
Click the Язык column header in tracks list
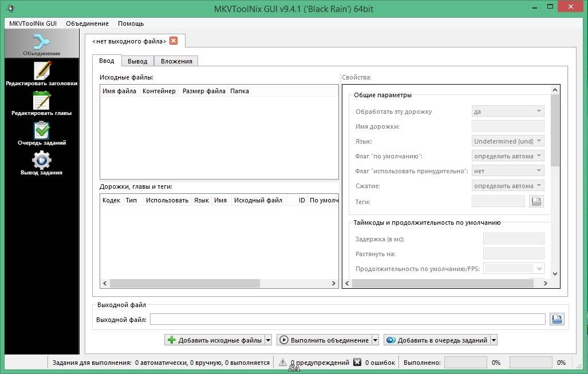[x=202, y=200]
